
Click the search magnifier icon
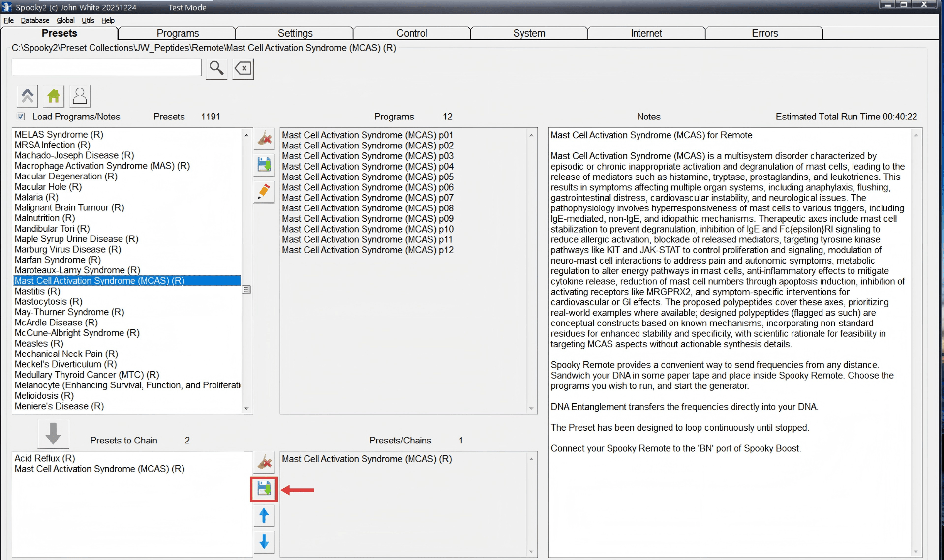pyautogui.click(x=216, y=68)
